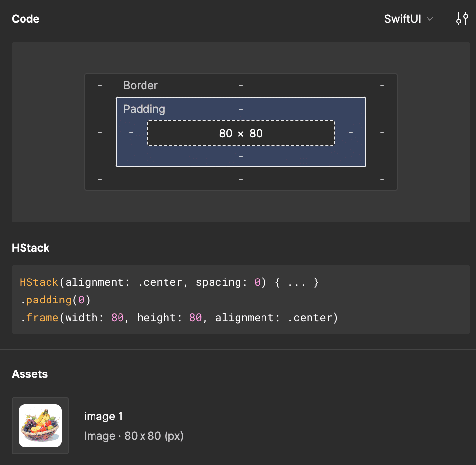This screenshot has height=465, width=476.
Task: Select the bottom border value dash
Action: [241, 180]
